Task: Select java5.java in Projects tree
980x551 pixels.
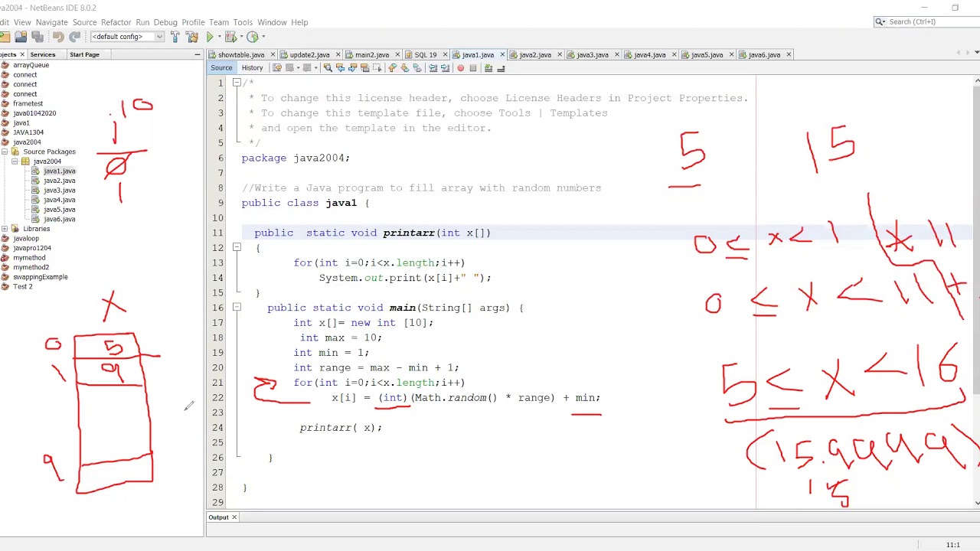Action: [x=59, y=210]
